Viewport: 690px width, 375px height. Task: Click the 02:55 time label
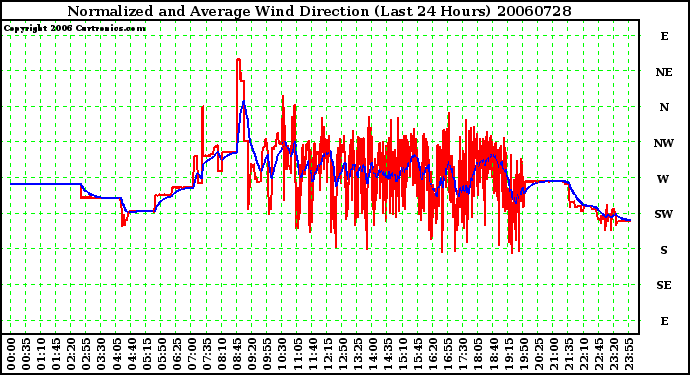[x=86, y=354]
